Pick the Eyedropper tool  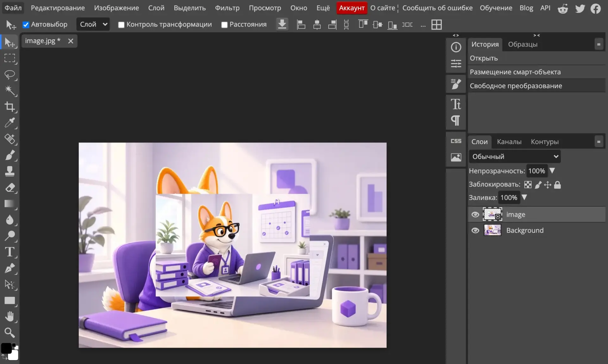point(10,123)
